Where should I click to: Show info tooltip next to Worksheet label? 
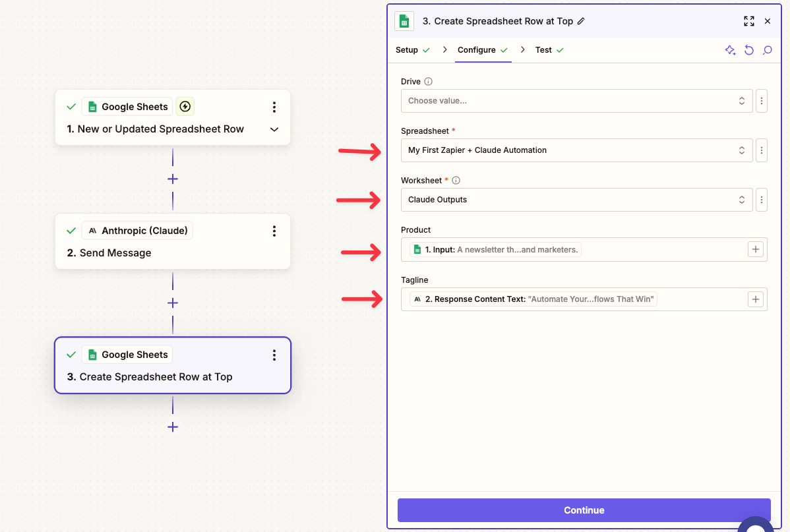click(x=456, y=181)
